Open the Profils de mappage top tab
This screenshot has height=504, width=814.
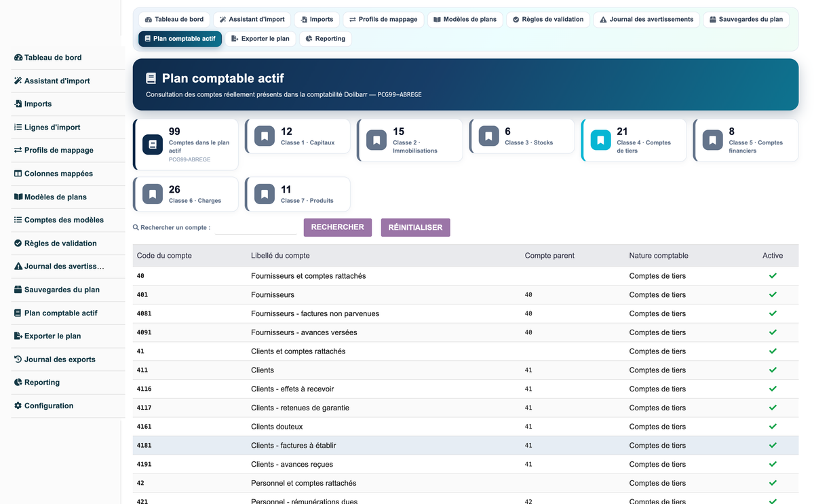click(383, 20)
